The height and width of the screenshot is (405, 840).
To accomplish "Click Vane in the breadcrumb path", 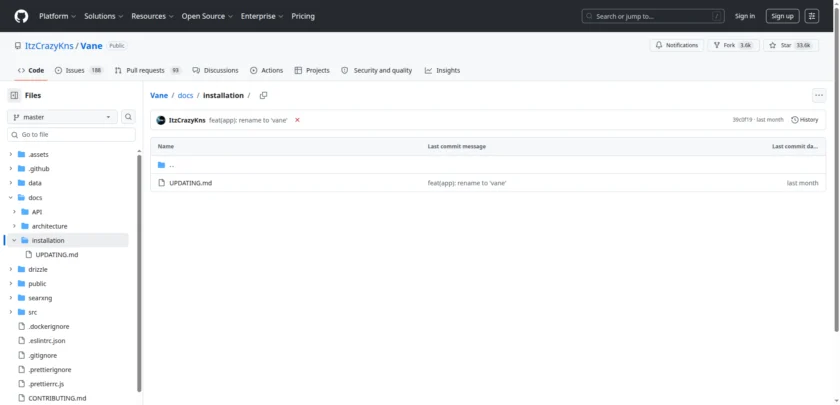I will 159,95.
